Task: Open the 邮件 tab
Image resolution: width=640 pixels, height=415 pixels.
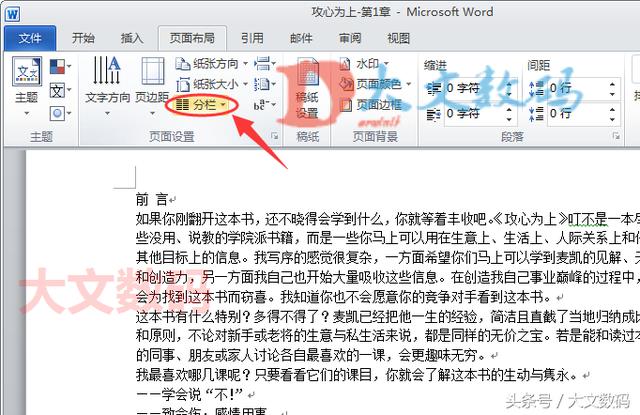Action: (x=301, y=38)
